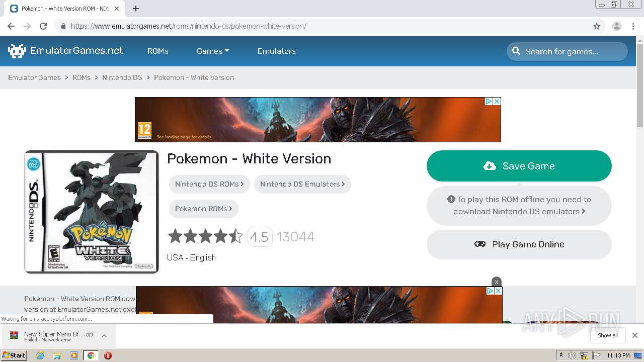Click download Nintendo DS emulators notice
The width and height of the screenshot is (644, 362).
click(x=519, y=206)
